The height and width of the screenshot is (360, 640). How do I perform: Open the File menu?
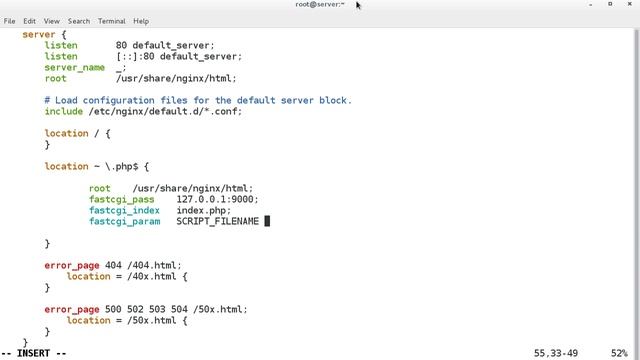pyautogui.click(x=9, y=21)
